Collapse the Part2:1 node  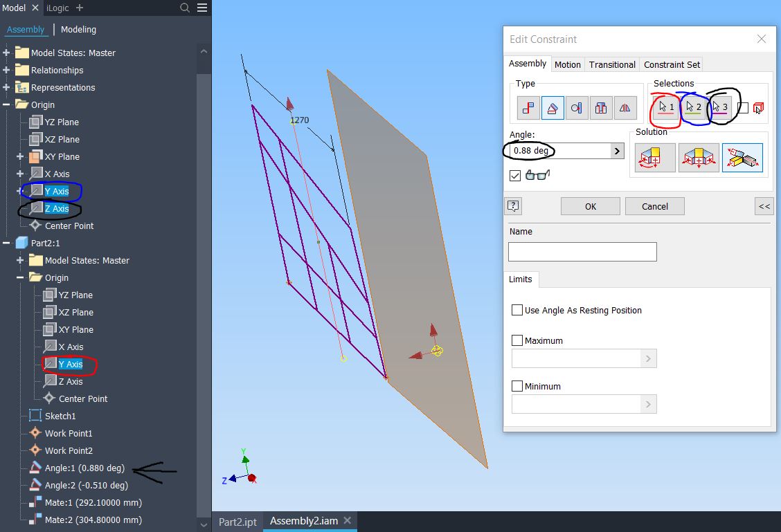[6, 243]
